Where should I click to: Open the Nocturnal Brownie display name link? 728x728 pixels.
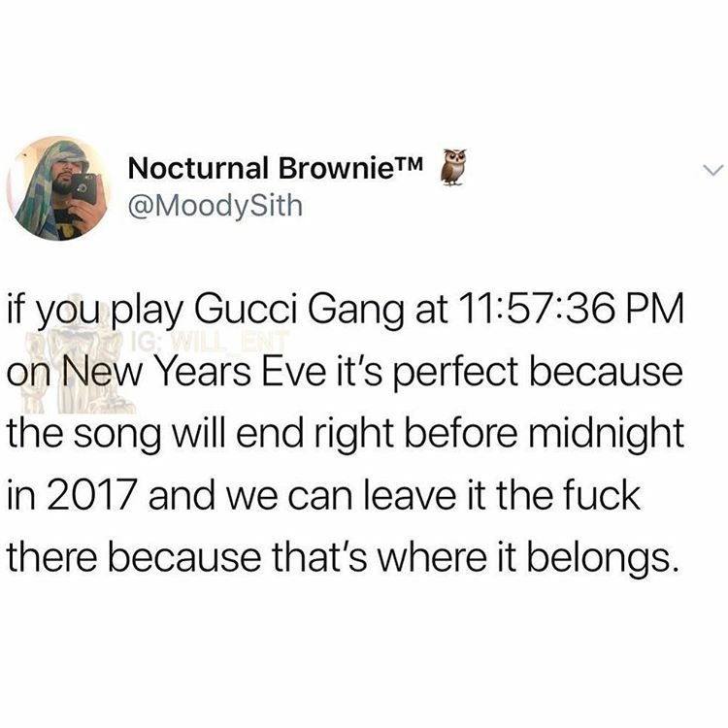coord(276,167)
